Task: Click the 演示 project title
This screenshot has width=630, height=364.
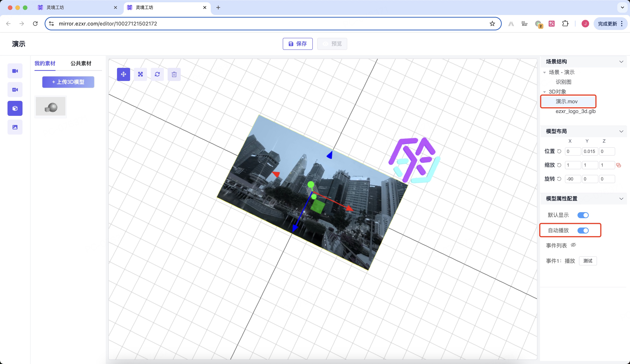Action: tap(19, 44)
